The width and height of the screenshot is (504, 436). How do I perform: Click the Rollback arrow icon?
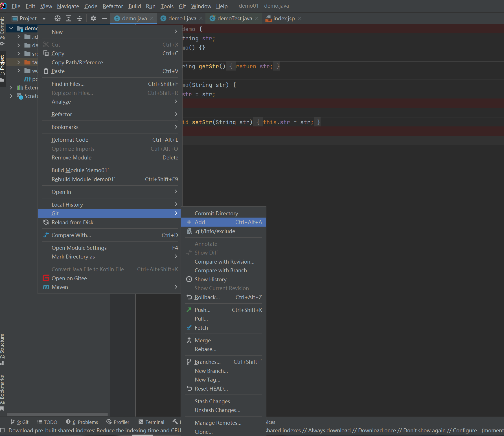coord(189,297)
